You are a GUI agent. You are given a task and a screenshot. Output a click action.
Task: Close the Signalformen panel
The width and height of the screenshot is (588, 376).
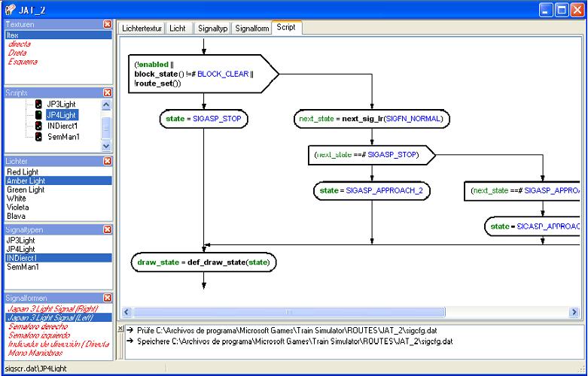107,298
